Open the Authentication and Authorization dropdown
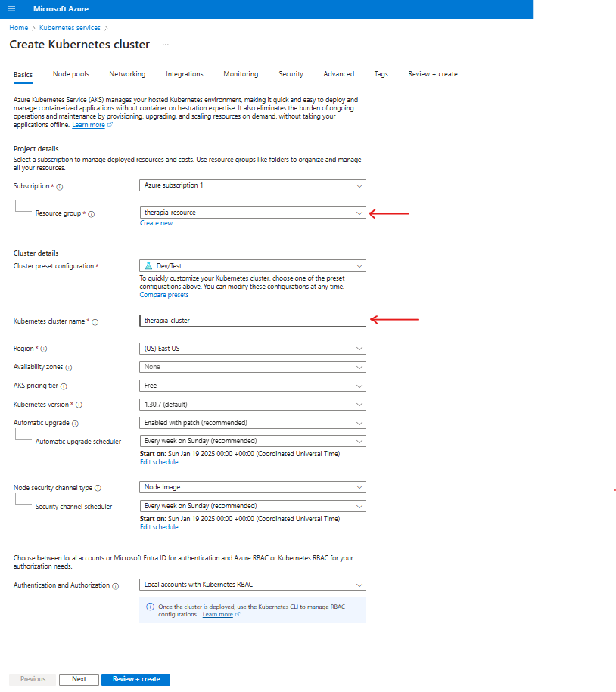 [x=253, y=585]
